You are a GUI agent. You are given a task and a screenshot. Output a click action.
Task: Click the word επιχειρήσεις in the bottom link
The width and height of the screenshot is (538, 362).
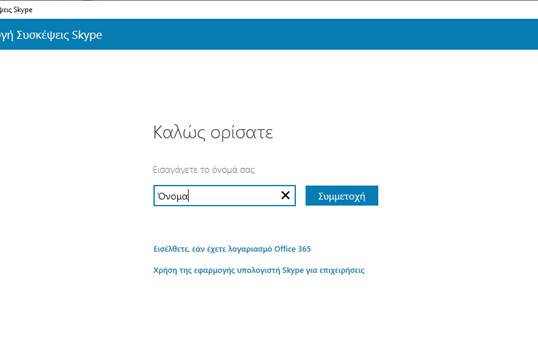(x=342, y=270)
